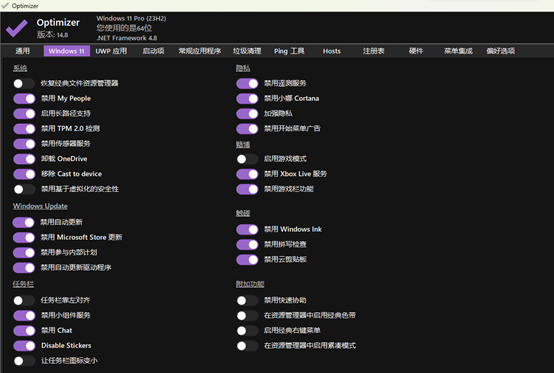Enable the 禁用基于虚拟化的安全性 toggle
Viewport: 554px width, 373px height.
[24, 189]
